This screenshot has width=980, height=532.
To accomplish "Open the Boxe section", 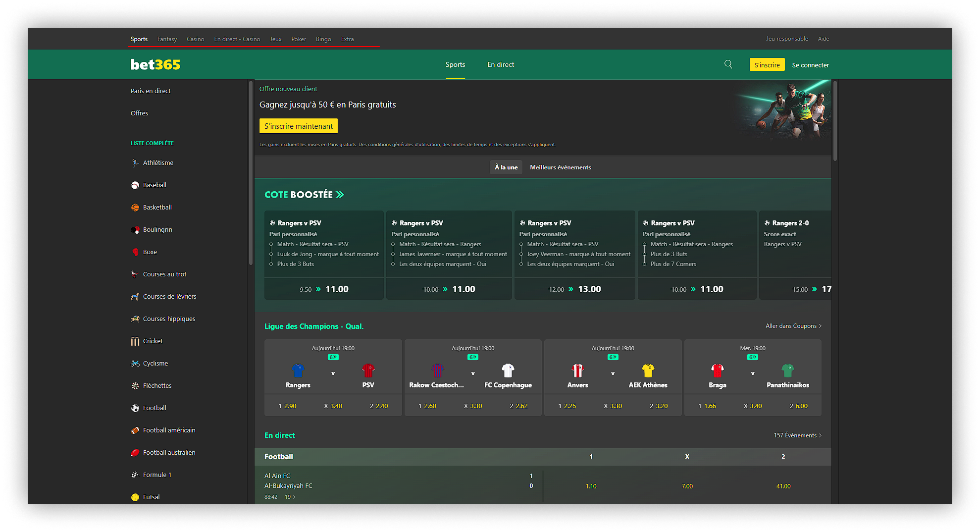I will 150,252.
